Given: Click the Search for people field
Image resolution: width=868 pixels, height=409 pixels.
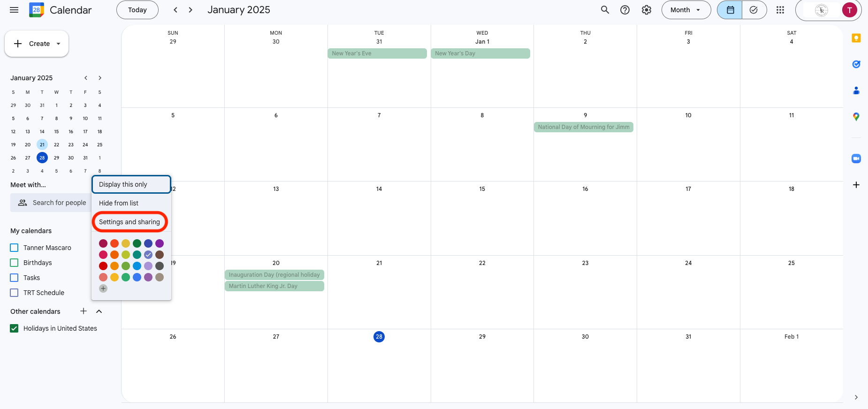Looking at the screenshot, I should 52,203.
